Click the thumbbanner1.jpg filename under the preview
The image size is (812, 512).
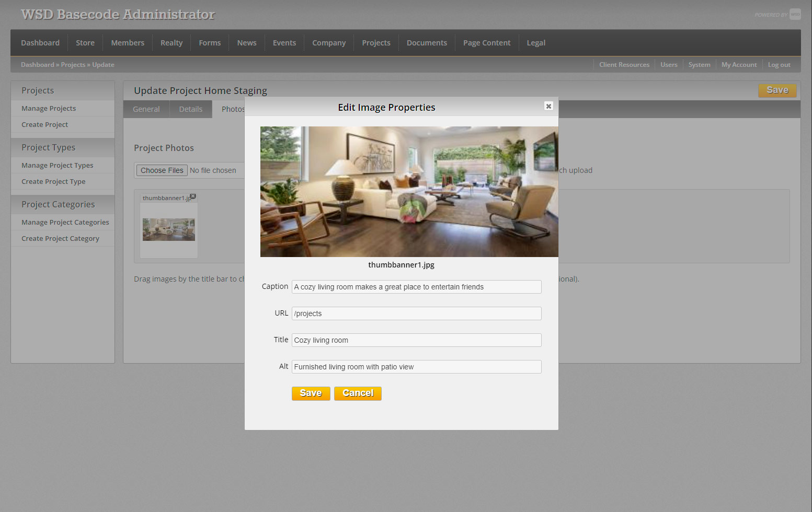pyautogui.click(x=401, y=265)
